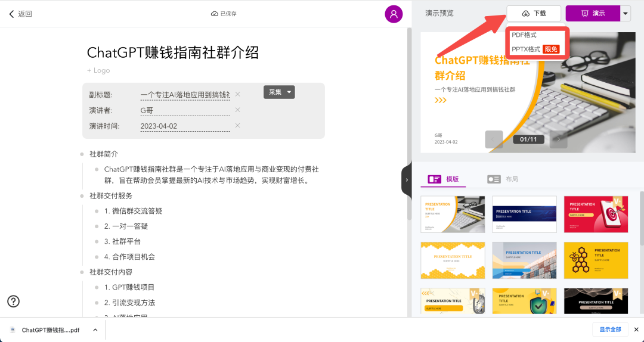This screenshot has width=644, height=342.
Task: Click the cloud 已保存 saved status icon
Action: [215, 14]
